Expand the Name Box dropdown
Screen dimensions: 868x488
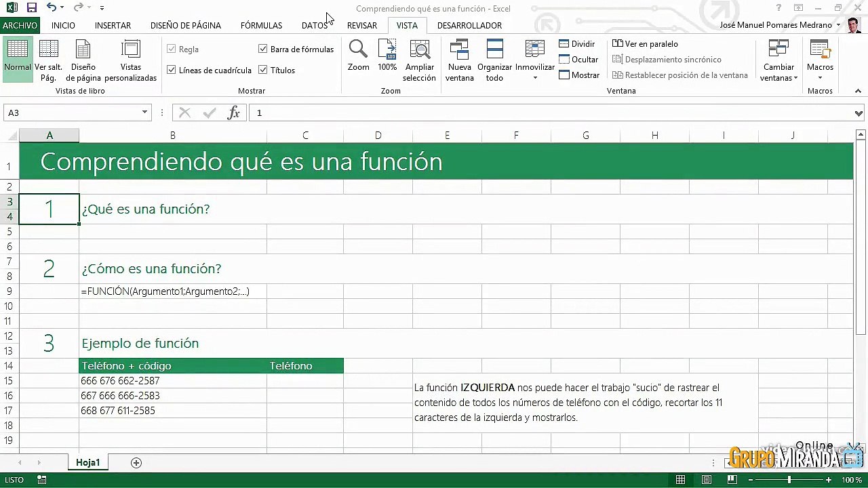[144, 113]
